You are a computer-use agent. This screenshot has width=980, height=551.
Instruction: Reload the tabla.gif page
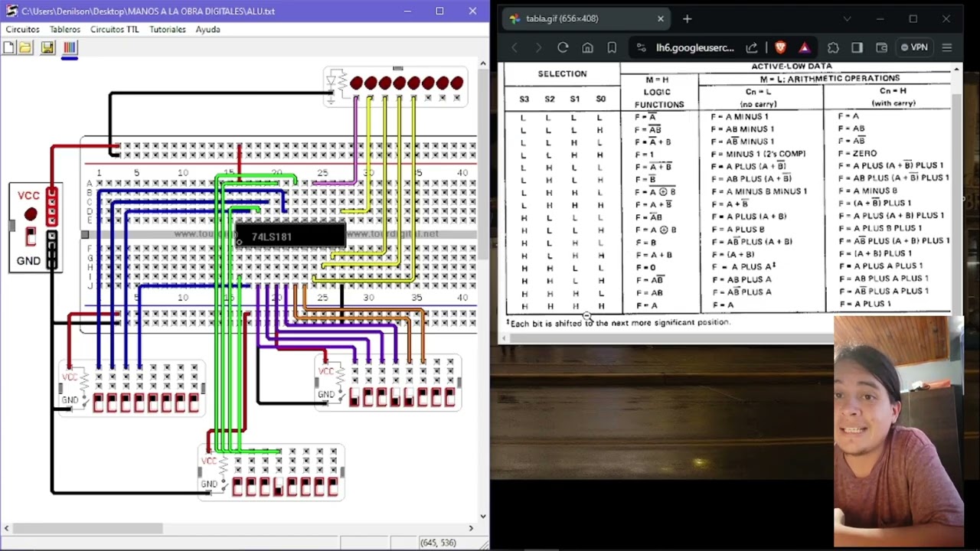563,47
